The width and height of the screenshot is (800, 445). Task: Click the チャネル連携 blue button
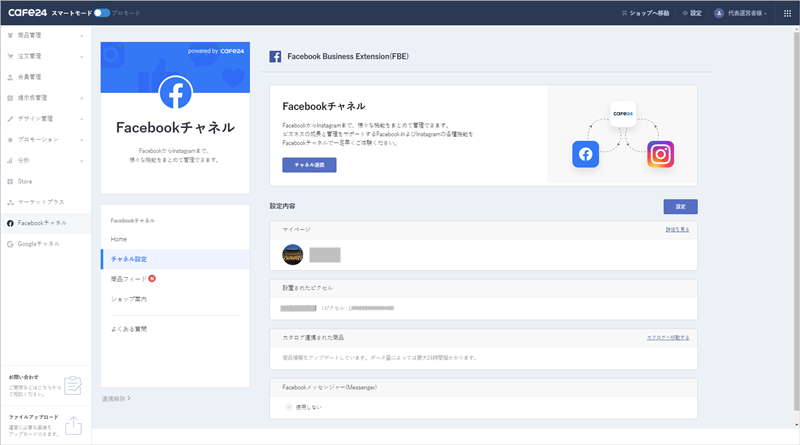pyautogui.click(x=309, y=165)
